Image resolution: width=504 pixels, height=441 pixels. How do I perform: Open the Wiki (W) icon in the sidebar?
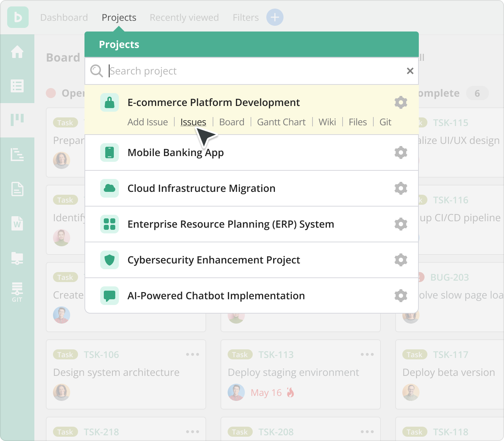17,224
